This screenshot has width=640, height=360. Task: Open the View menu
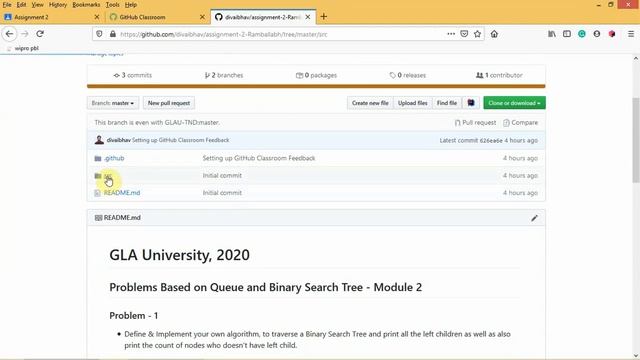pyautogui.click(x=38, y=4)
